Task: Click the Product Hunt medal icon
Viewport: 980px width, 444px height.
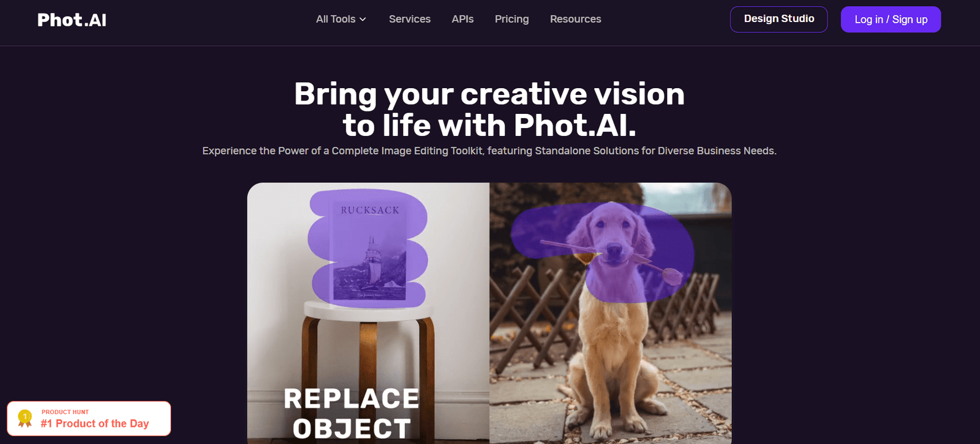Action: [x=24, y=418]
